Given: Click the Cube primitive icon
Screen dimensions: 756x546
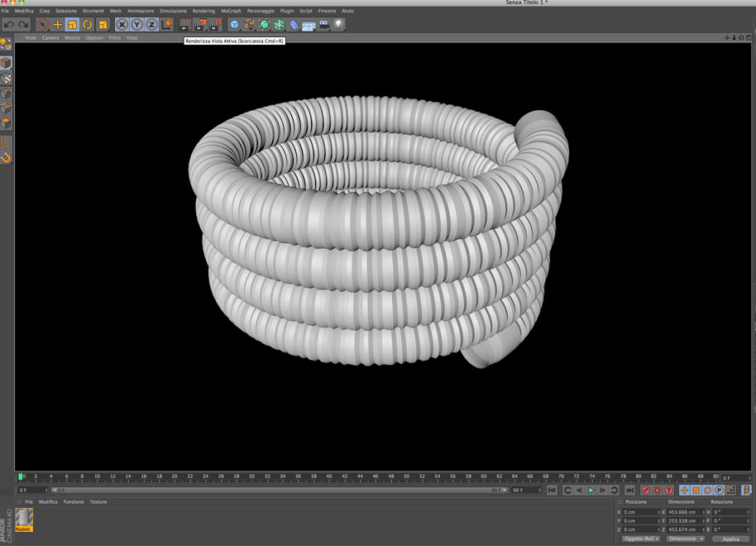Looking at the screenshot, I should click(235, 25).
